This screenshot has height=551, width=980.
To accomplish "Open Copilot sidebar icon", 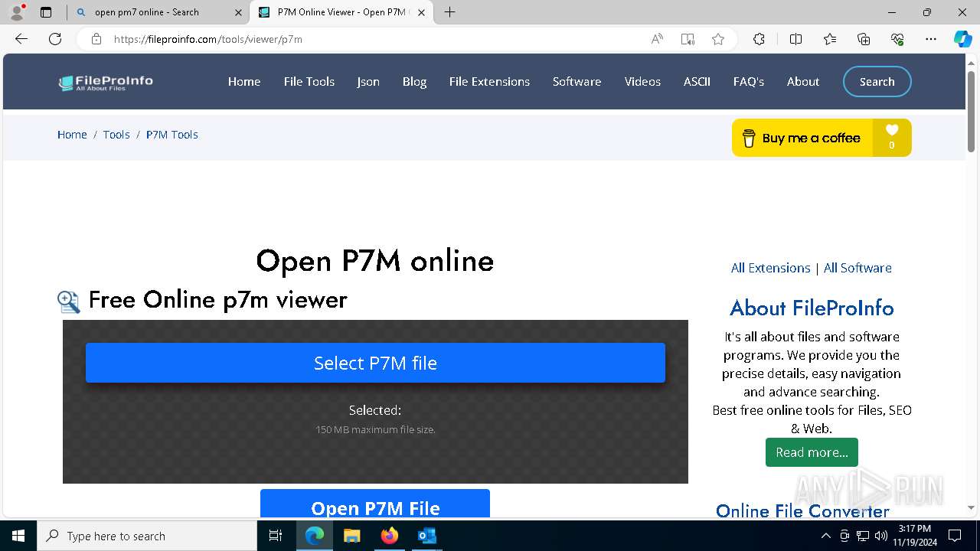I will click(x=962, y=39).
